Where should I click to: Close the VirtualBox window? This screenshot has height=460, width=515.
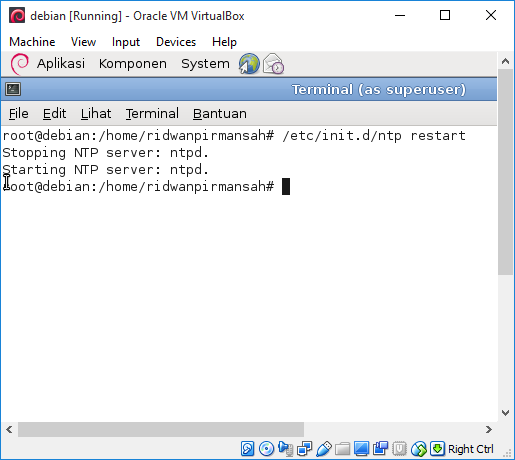click(491, 15)
